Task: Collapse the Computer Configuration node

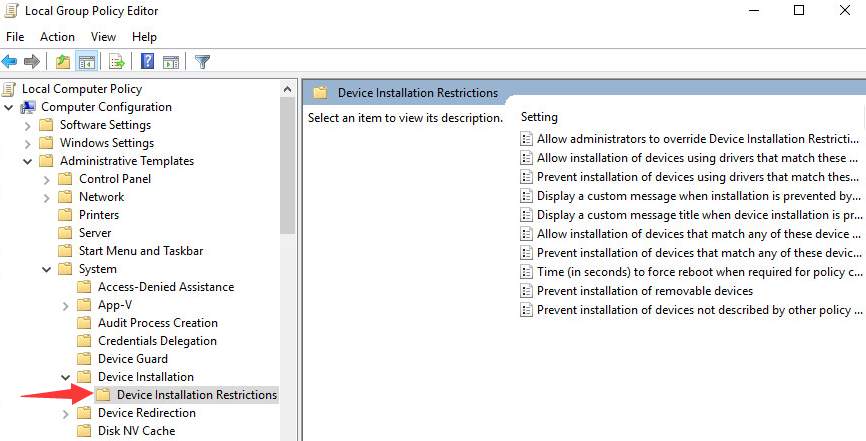Action: click(x=9, y=107)
